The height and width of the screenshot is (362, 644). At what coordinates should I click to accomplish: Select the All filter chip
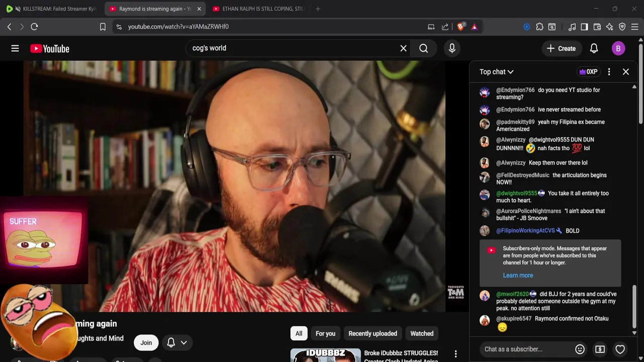[299, 333]
